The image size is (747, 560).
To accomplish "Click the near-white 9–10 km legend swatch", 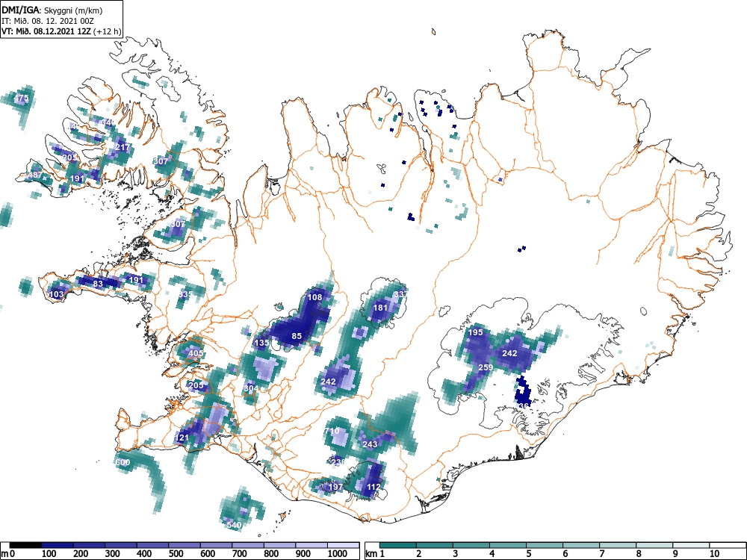I will pyautogui.click(x=691, y=545).
